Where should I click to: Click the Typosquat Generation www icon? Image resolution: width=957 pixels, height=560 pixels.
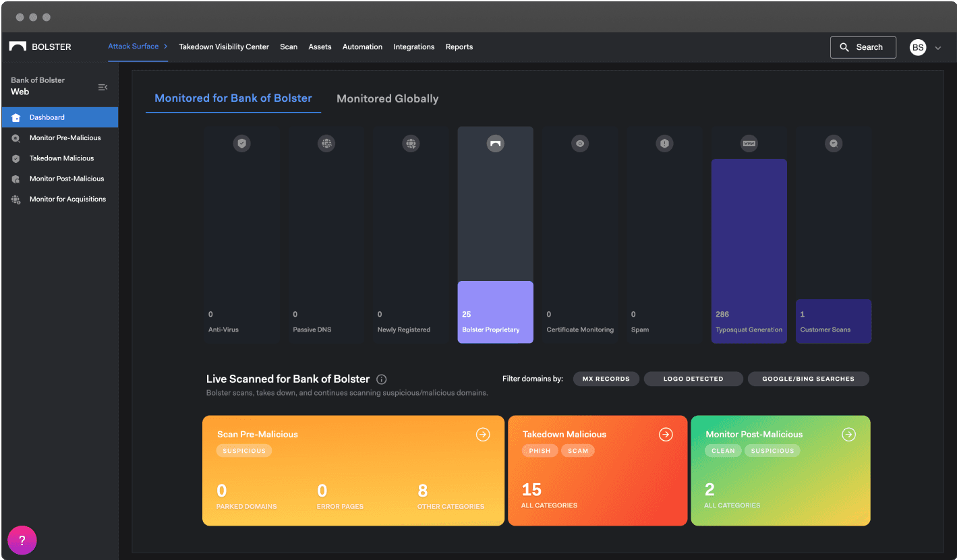749,143
